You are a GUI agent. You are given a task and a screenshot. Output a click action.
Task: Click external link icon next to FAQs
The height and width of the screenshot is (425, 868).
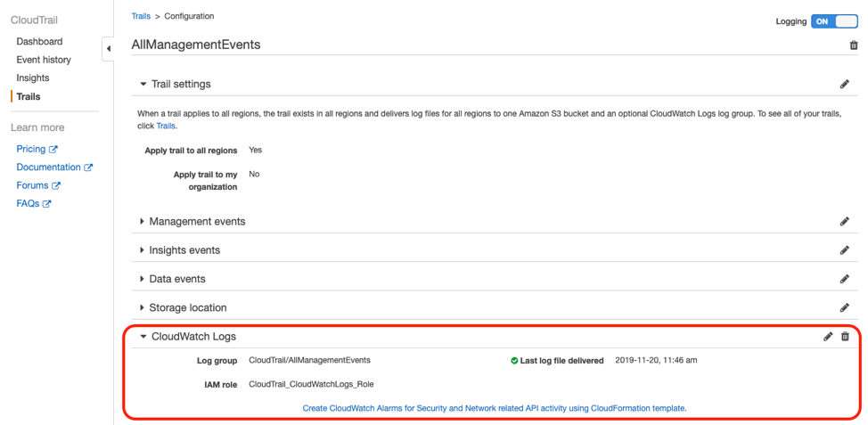(x=47, y=204)
